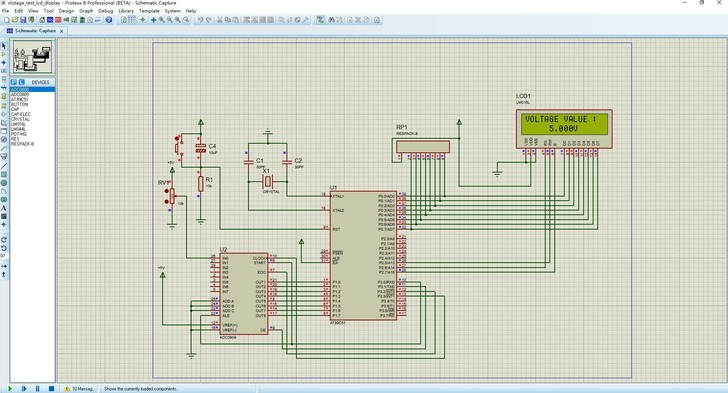Select the 2D text 'A' tool
The width and height of the screenshot is (728, 393).
[x=4, y=208]
